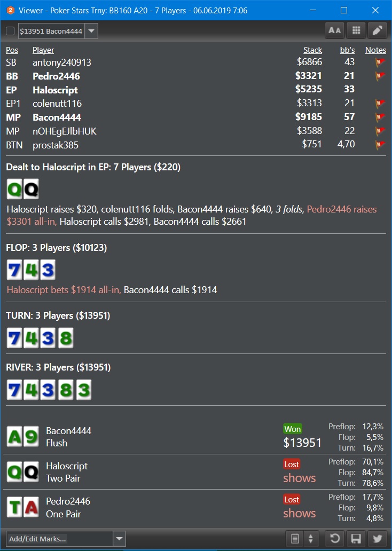Click the pencil edit icon
The image size is (392, 551).
click(x=377, y=30)
